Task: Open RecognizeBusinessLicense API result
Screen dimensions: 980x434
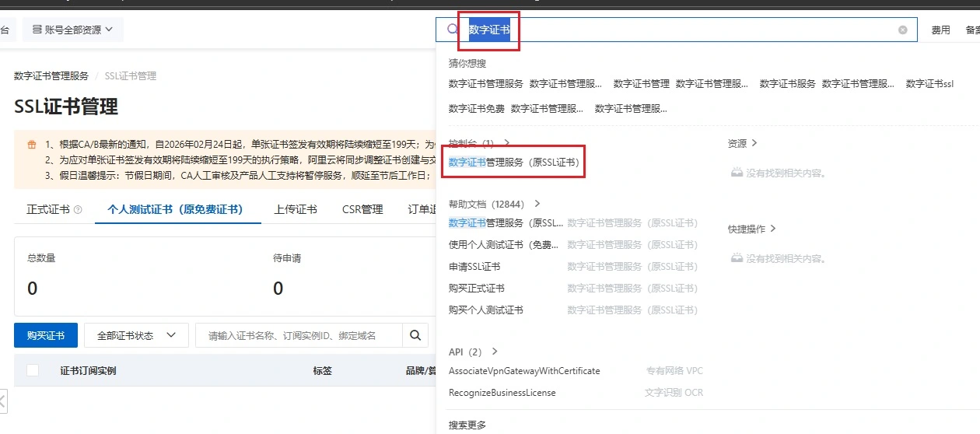Action: coord(502,393)
